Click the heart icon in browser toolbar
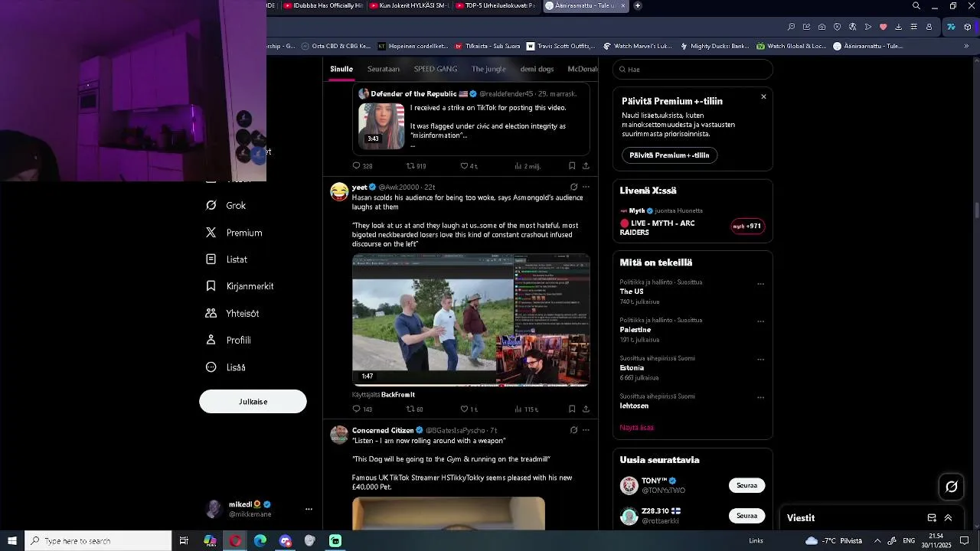Viewport: 980px width, 551px height. click(x=883, y=27)
